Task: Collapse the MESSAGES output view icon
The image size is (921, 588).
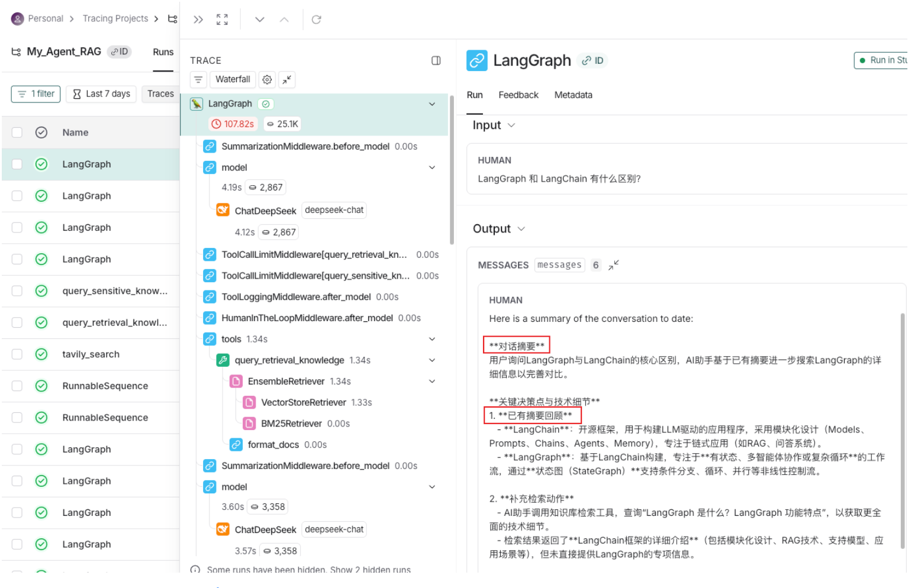Action: 613,265
